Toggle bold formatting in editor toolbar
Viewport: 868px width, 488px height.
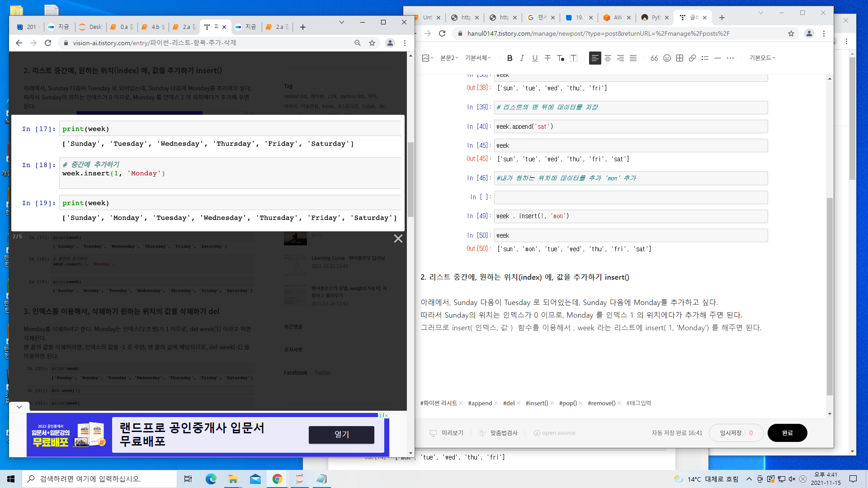click(509, 58)
